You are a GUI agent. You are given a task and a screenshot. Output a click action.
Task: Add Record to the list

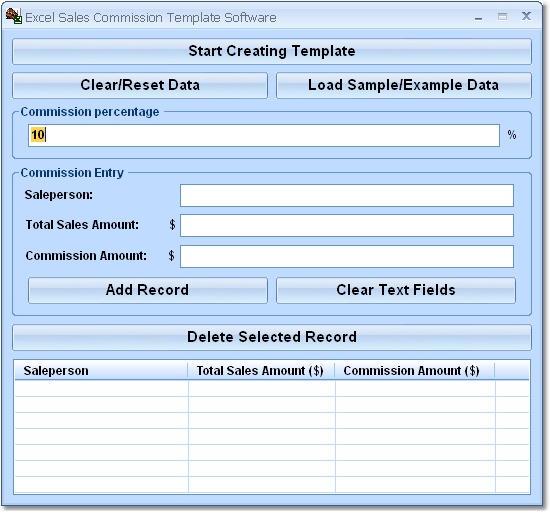click(x=148, y=290)
